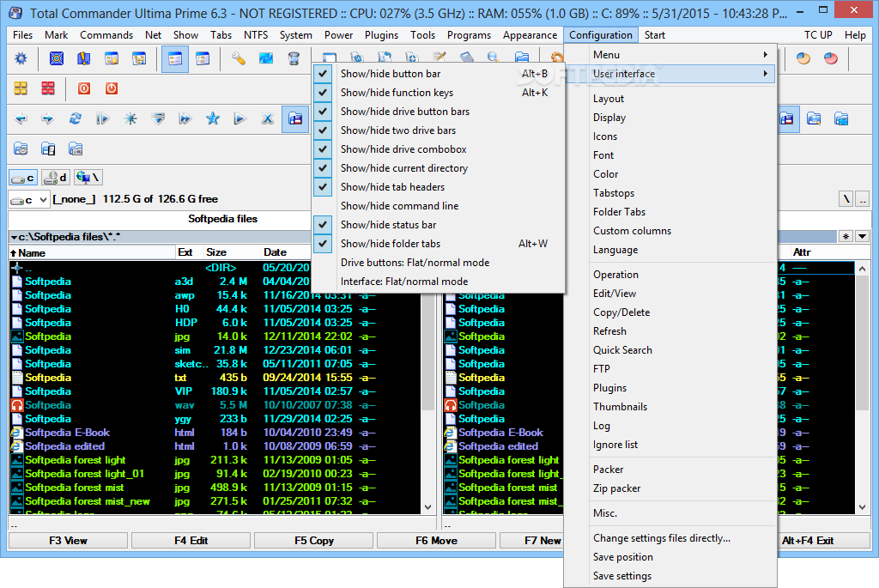The width and height of the screenshot is (879, 588).
Task: Click the highlighted folder-with-floppy icon on left
Action: 295,118
